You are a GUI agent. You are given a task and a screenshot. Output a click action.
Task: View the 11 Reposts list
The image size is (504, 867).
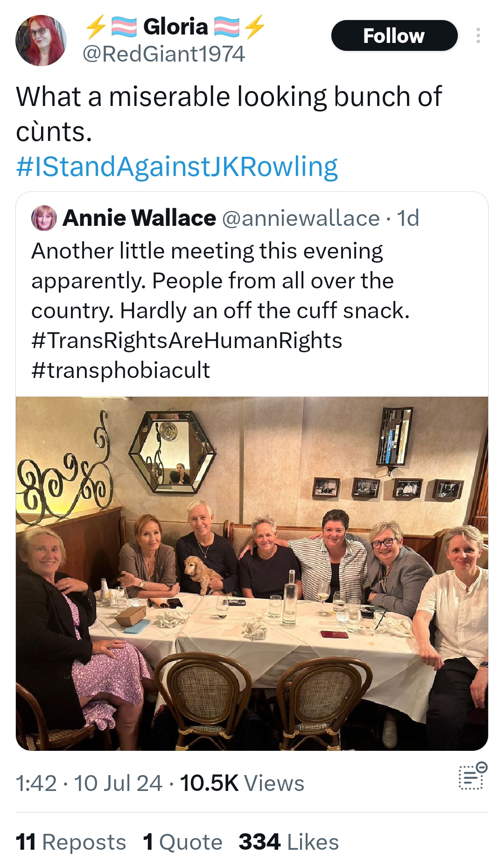tap(71, 842)
